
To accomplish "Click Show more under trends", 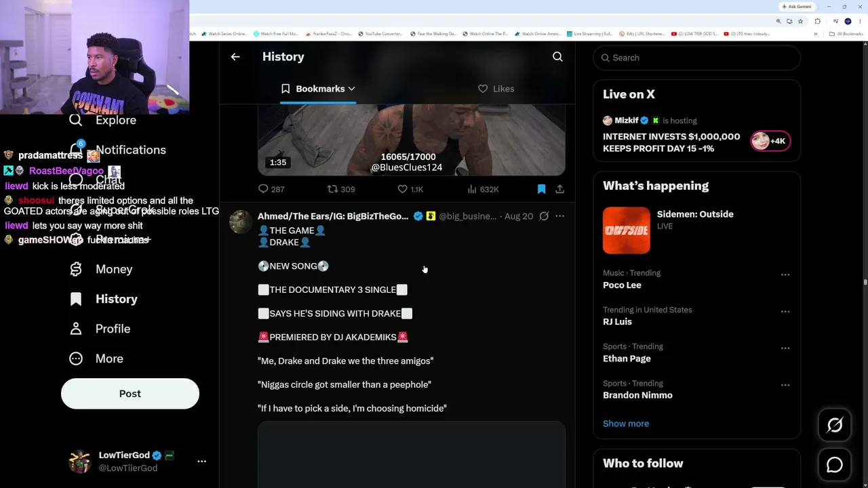I will pos(626,424).
